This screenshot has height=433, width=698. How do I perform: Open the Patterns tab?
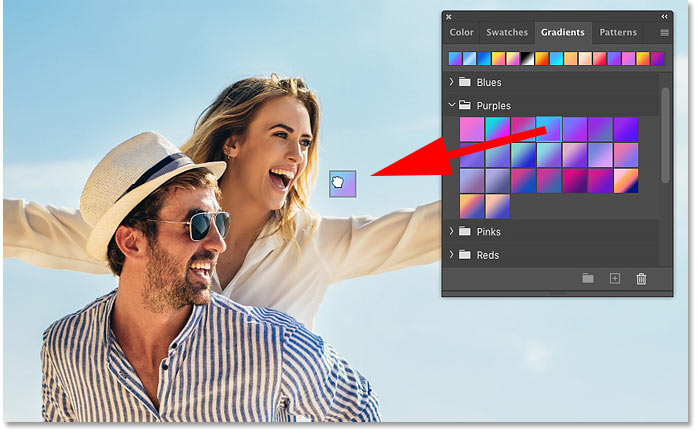pyautogui.click(x=618, y=32)
